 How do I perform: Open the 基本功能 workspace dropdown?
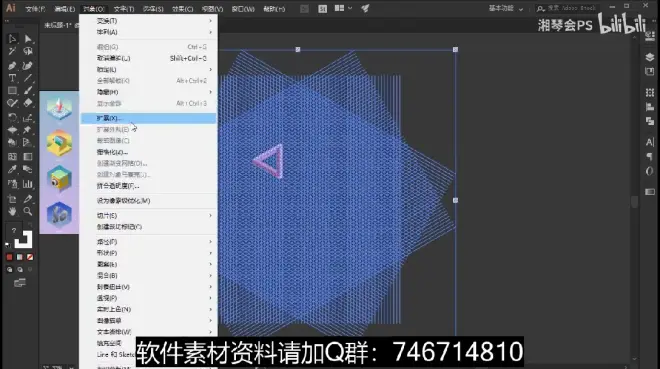point(506,8)
